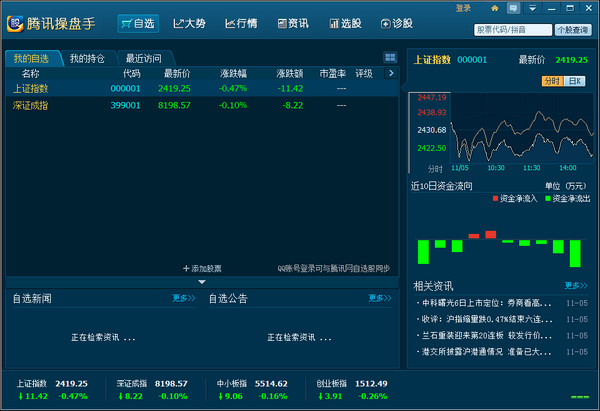Open the 行情 quotes section
The image size is (600, 411).
[241, 24]
